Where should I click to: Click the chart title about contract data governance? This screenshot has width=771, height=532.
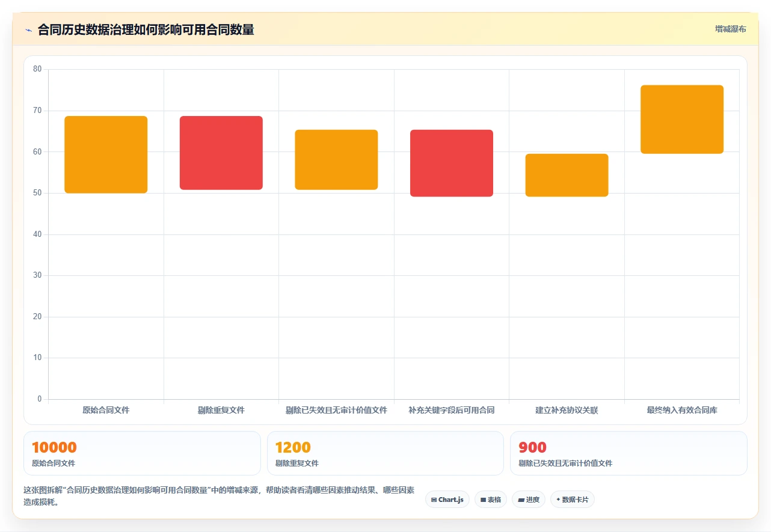(146, 29)
